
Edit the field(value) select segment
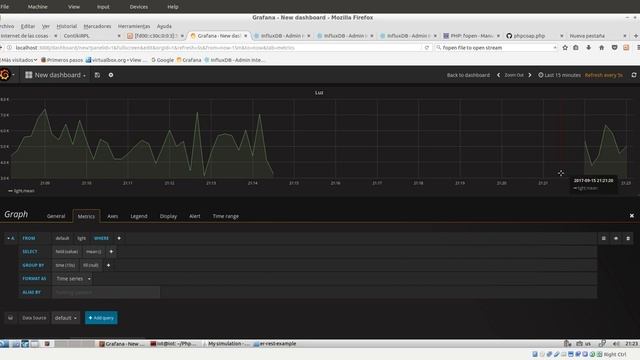click(67, 252)
